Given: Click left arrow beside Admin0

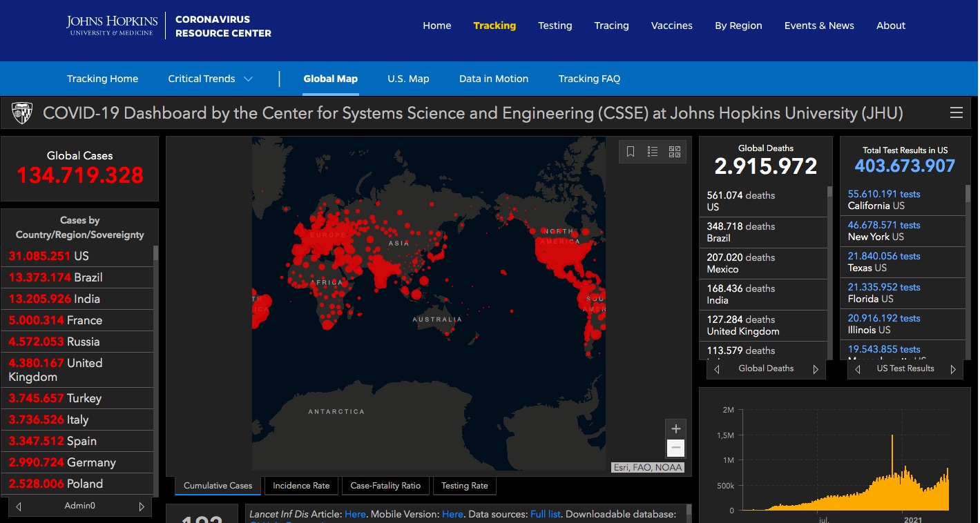Looking at the screenshot, I should click(x=19, y=506).
